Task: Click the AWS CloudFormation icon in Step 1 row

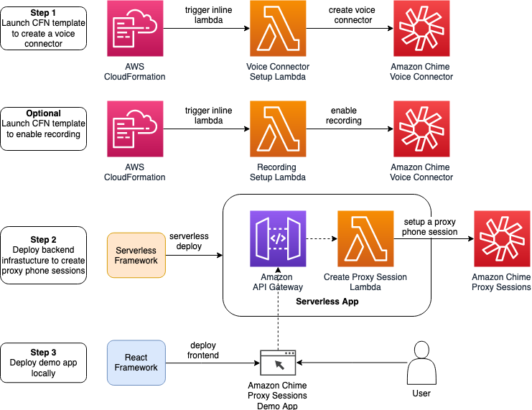Action: point(135,28)
